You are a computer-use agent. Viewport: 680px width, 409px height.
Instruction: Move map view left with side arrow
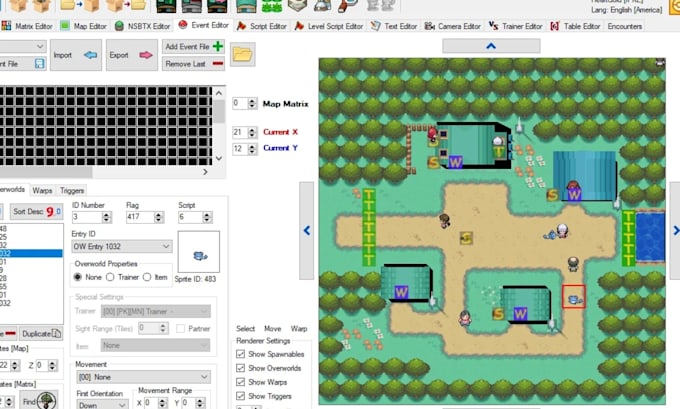307,230
